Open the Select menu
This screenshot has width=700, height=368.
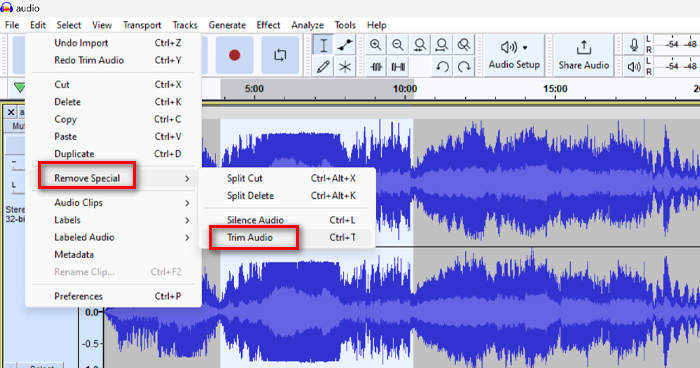click(x=69, y=25)
